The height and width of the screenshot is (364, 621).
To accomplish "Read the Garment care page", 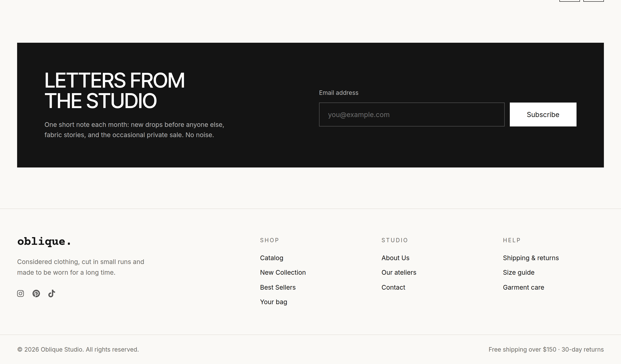I will tap(523, 287).
